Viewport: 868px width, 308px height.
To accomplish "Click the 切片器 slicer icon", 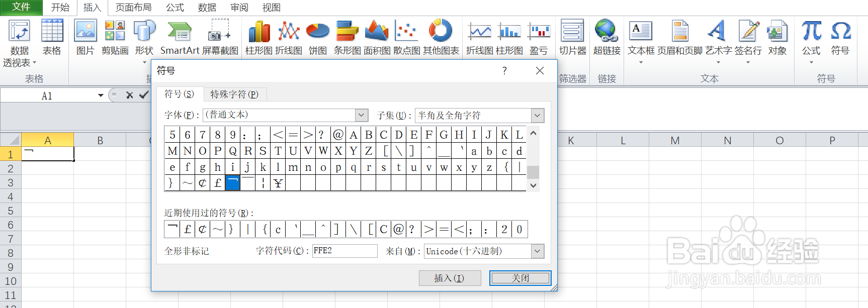I will (572, 31).
